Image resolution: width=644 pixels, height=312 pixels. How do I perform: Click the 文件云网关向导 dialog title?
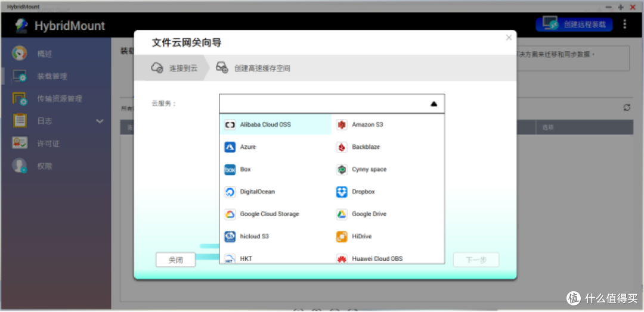[x=187, y=43]
